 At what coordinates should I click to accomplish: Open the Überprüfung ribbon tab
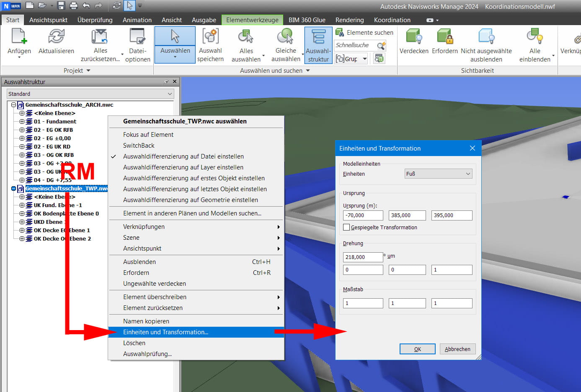click(x=95, y=20)
